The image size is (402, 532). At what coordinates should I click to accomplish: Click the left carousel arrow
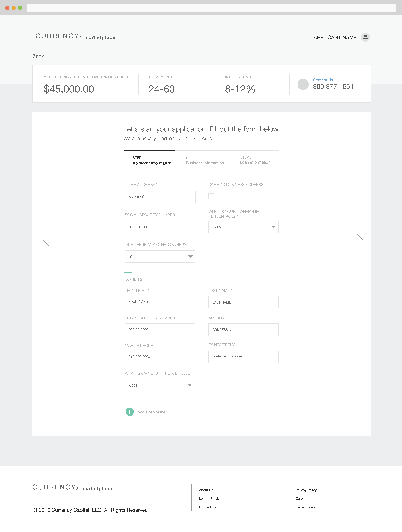[46, 240]
